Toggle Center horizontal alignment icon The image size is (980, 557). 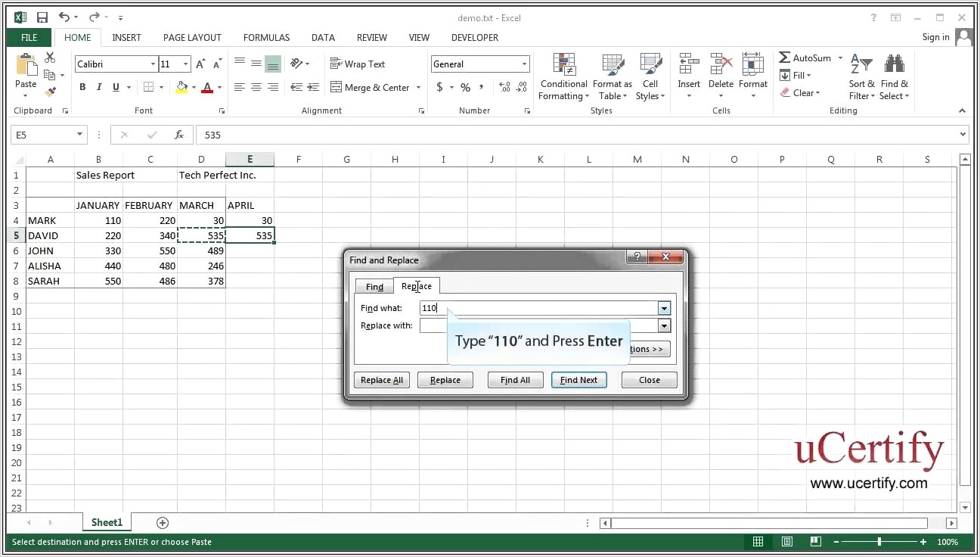click(x=256, y=87)
